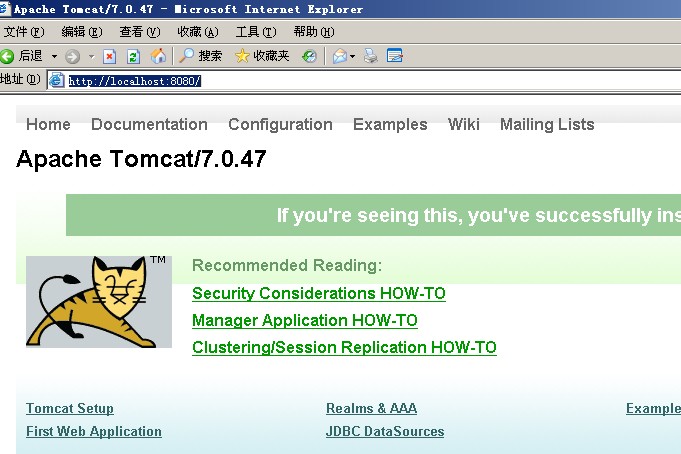The image size is (681, 454).
Task: Expand the Mail dropdown arrow
Action: (352, 56)
